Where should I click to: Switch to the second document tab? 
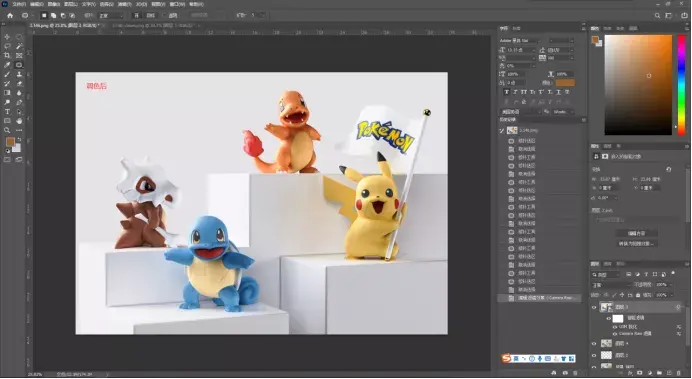[154, 26]
